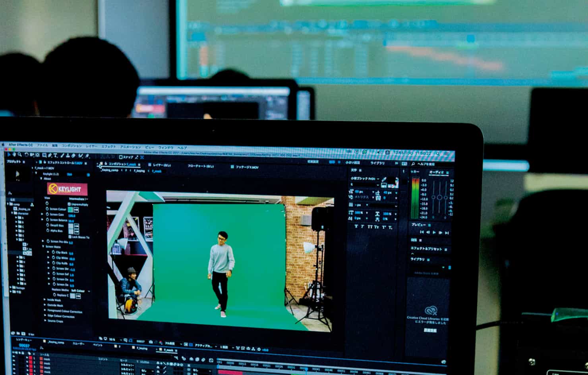Select the Zoom magnifier tool
Viewport: 588px width, 375px height.
click(19, 155)
